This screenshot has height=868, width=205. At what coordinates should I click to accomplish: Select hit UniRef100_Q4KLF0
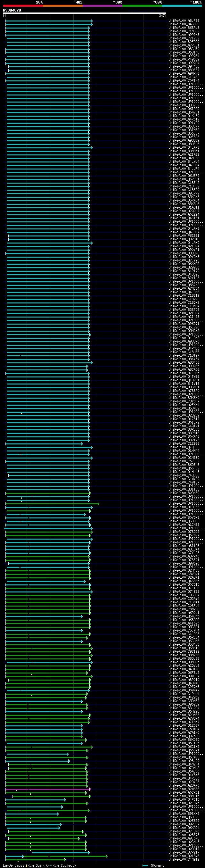point(184,116)
